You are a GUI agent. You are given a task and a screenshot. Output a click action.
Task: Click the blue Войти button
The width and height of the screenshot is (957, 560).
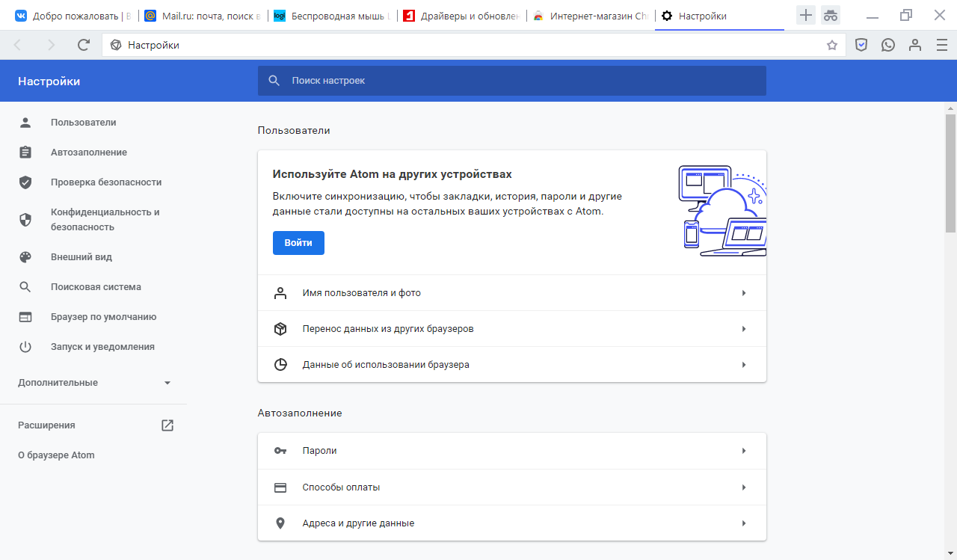pos(298,243)
